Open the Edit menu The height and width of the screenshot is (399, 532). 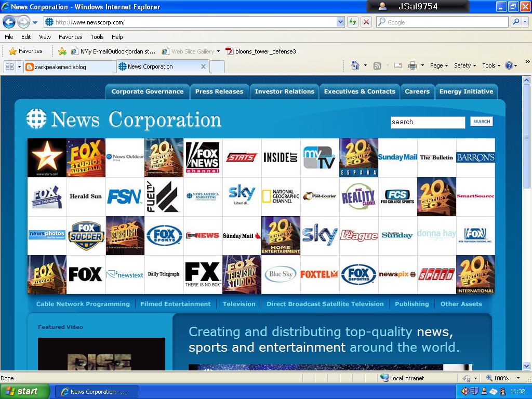pos(26,37)
